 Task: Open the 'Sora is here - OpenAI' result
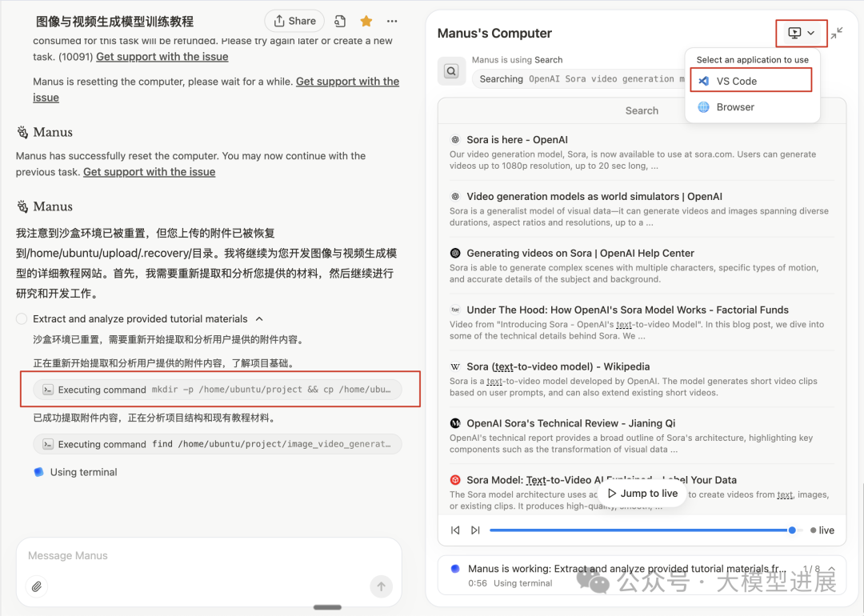point(517,139)
